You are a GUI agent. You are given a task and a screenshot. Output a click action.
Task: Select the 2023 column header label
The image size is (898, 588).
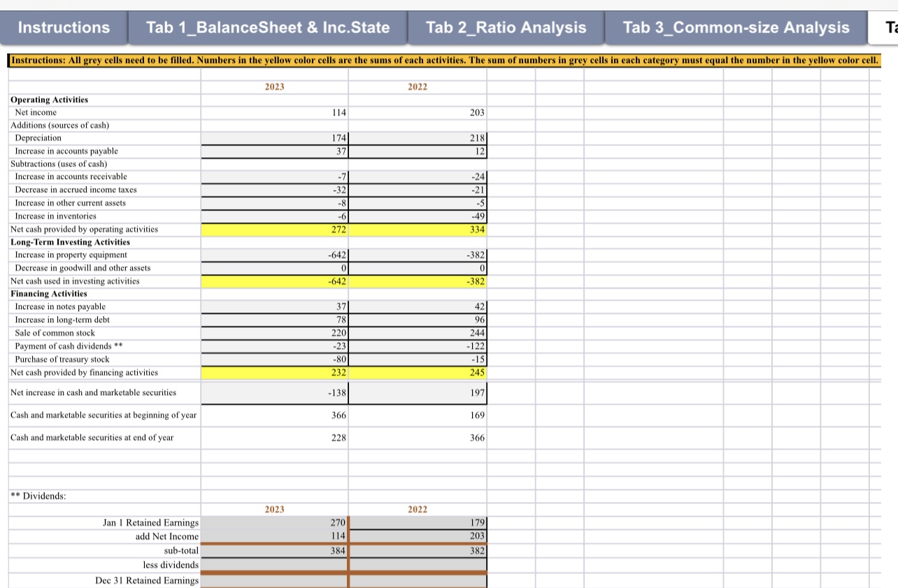(274, 87)
